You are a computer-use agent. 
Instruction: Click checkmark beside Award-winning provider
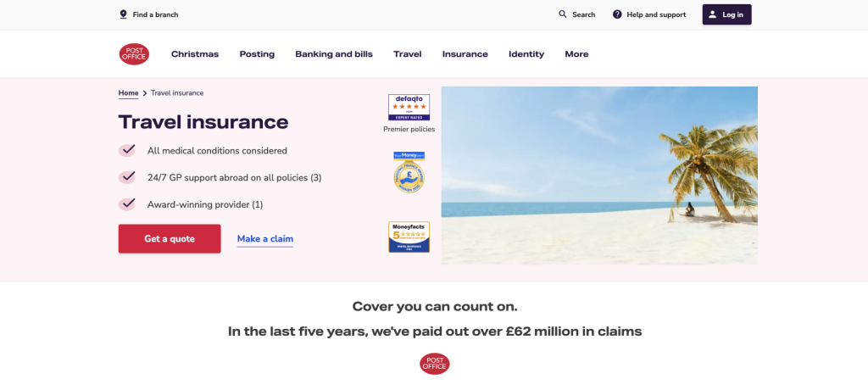(x=127, y=204)
